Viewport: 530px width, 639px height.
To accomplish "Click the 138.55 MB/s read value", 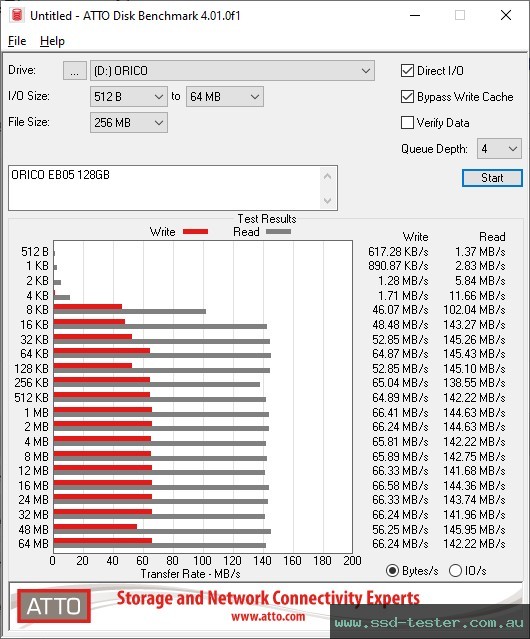I will [474, 383].
